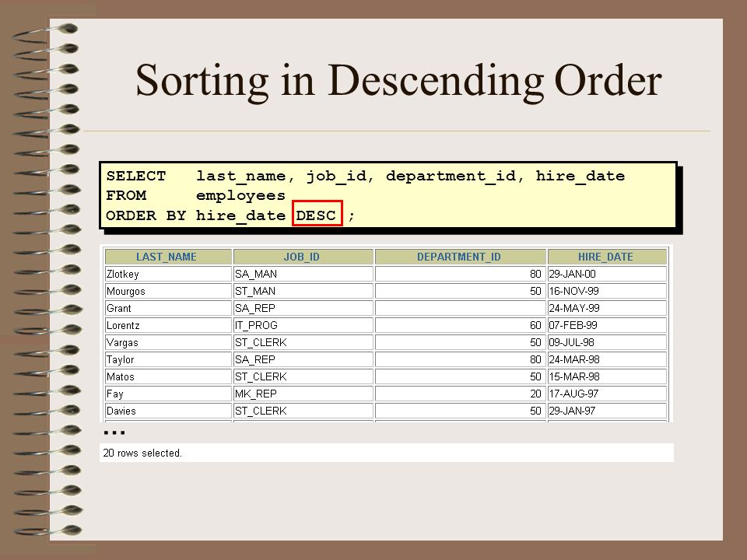Click the 'Fay' last name cell
The image size is (747, 560).
pos(168,394)
